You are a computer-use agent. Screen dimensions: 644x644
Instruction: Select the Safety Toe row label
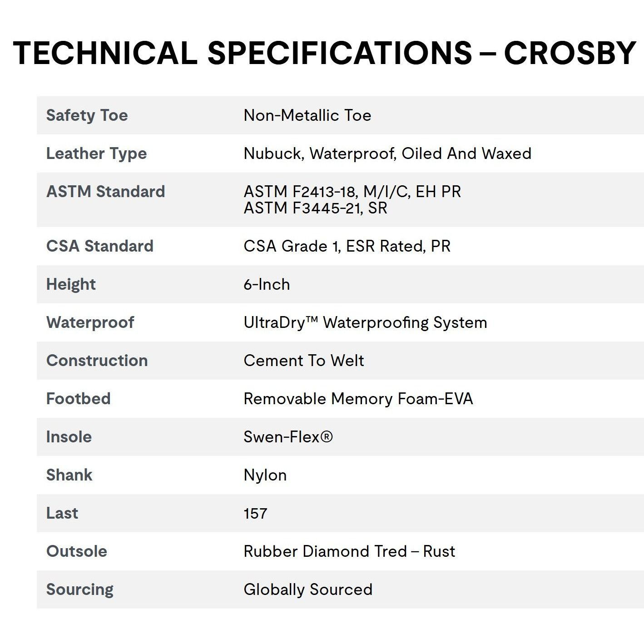(x=87, y=115)
